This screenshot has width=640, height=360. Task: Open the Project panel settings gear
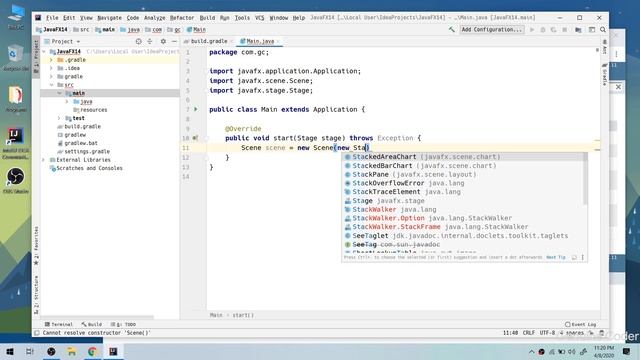(163, 41)
